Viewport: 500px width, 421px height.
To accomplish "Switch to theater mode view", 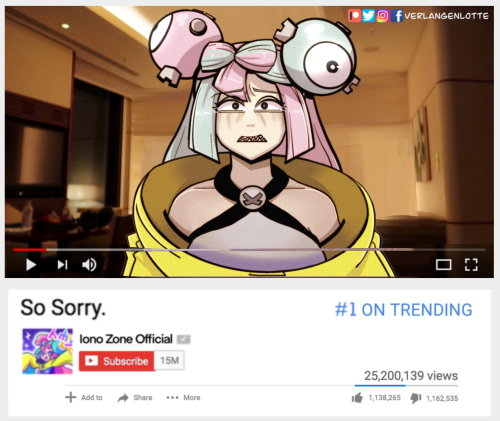I will (x=444, y=265).
